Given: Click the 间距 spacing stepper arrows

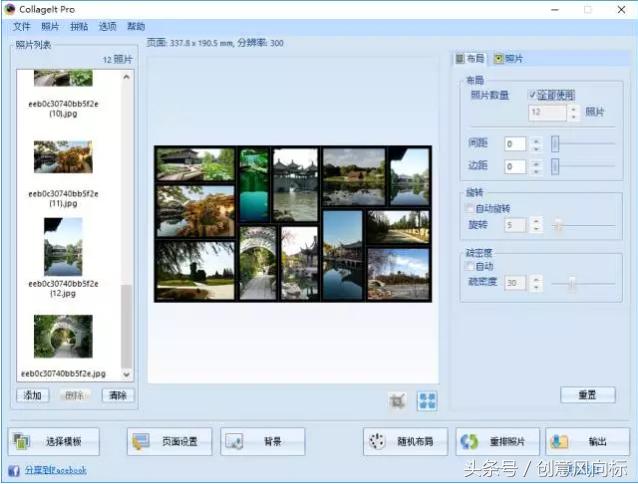Looking at the screenshot, I should 536,143.
